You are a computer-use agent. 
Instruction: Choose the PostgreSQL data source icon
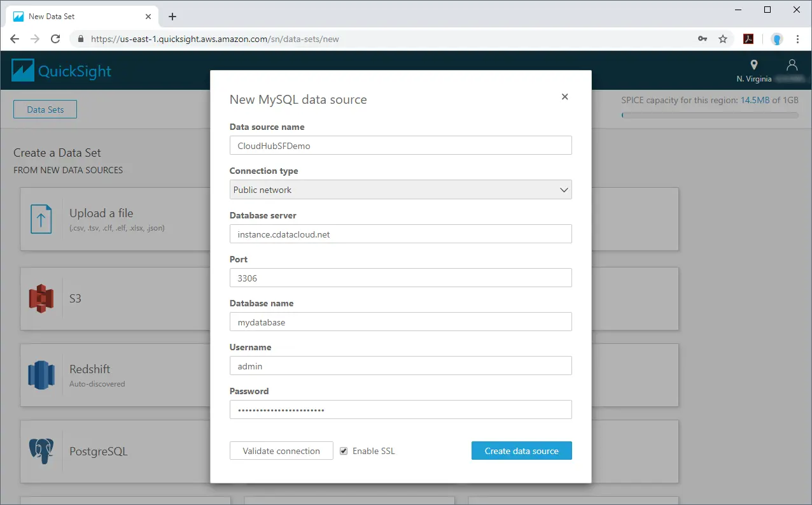tap(41, 451)
